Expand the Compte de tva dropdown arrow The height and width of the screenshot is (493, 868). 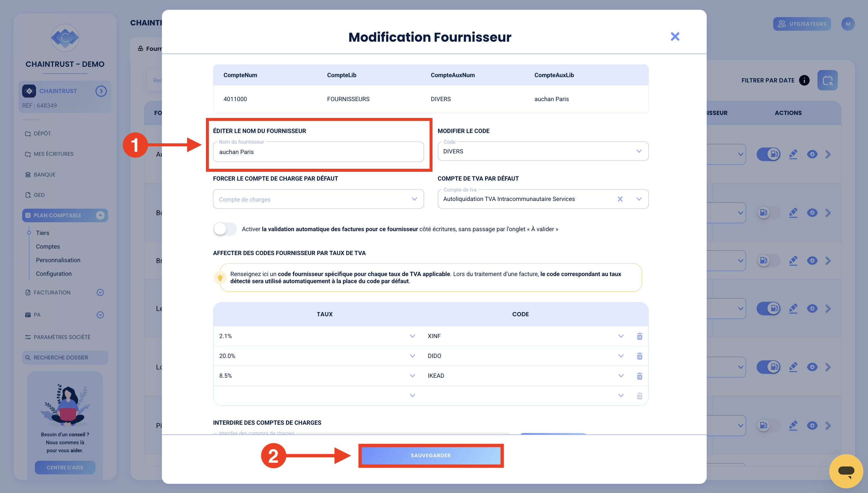[639, 199]
